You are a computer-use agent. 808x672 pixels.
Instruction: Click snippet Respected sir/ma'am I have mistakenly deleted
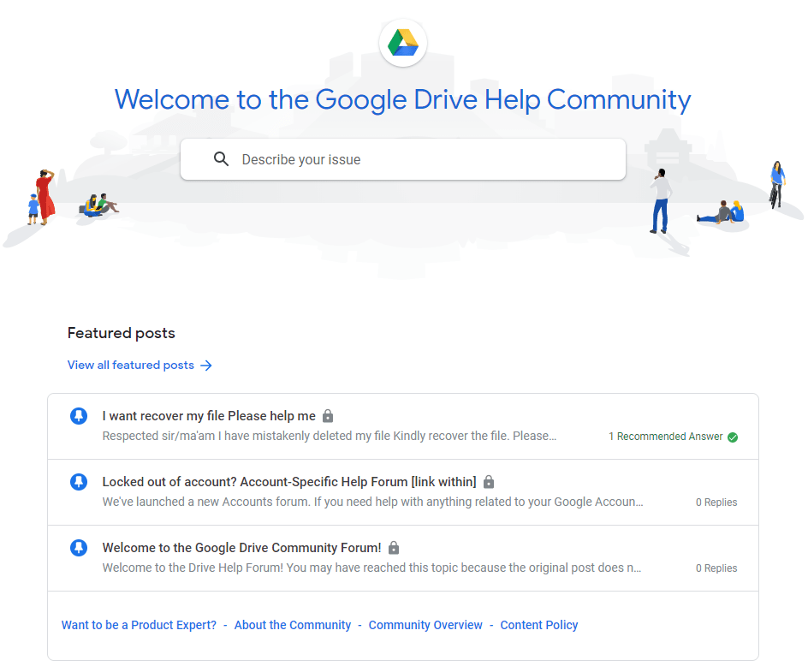[330, 436]
